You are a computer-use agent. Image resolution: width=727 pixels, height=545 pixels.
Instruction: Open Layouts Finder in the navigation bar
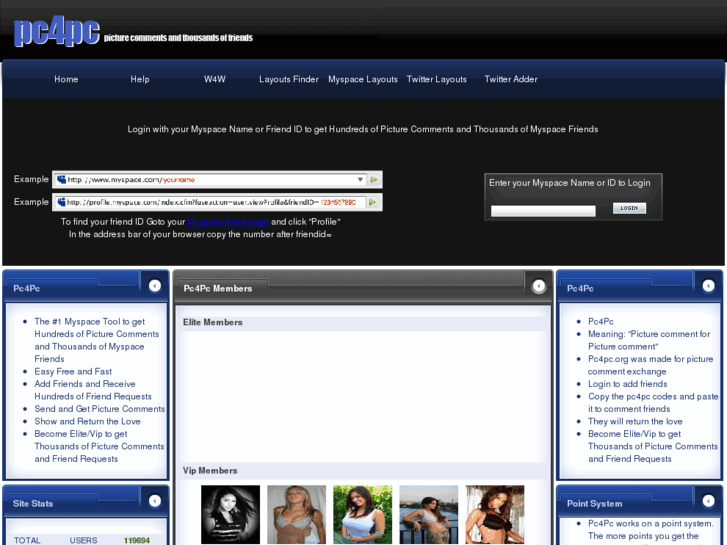click(289, 79)
